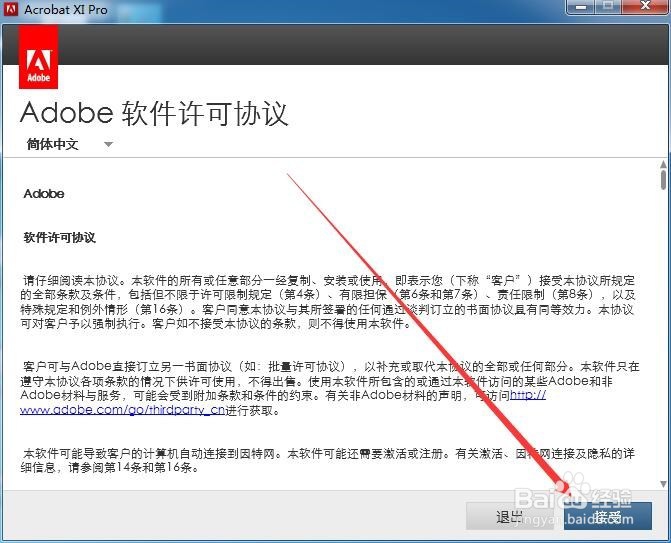
Task: Close the Acrobat XI Pro window
Action: pyautogui.click(x=645, y=7)
